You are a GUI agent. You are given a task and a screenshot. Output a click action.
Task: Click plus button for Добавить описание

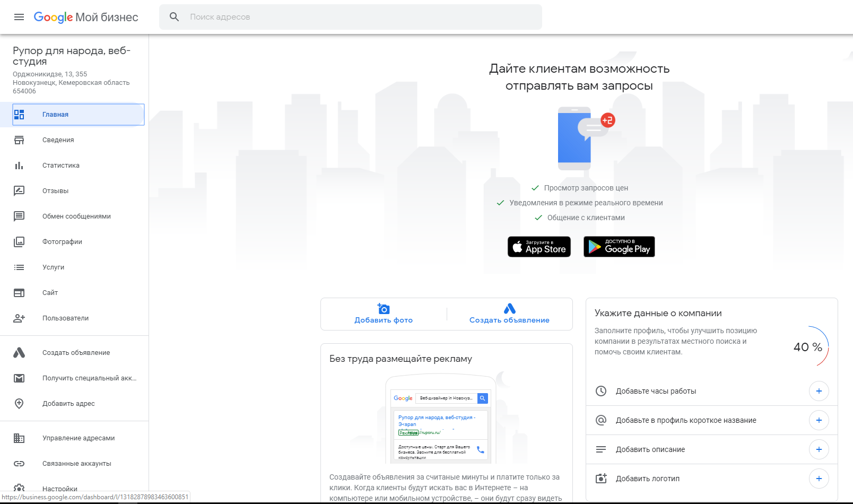[x=819, y=449]
